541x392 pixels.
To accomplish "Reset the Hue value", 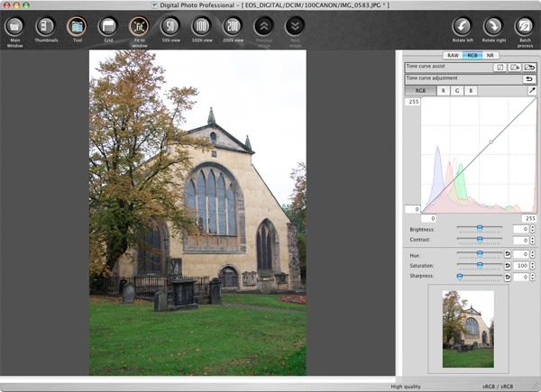I will pos(507,254).
